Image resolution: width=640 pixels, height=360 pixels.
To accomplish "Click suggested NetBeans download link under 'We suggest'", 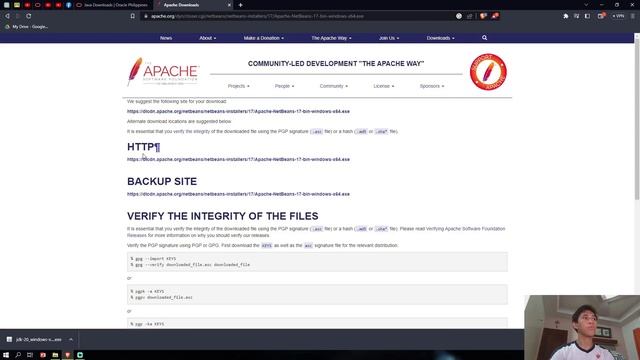I will pyautogui.click(x=238, y=111).
